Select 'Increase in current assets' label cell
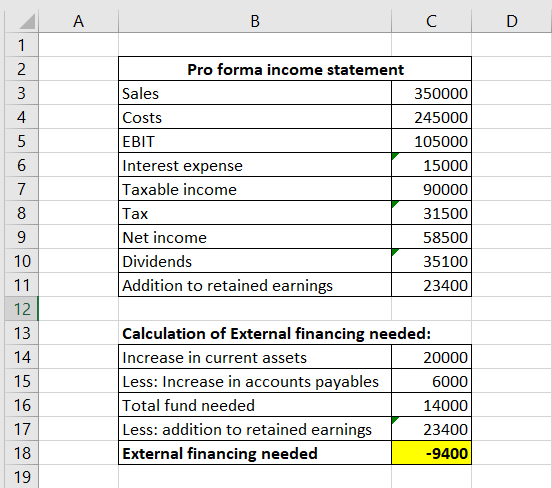552x488 pixels. point(255,357)
